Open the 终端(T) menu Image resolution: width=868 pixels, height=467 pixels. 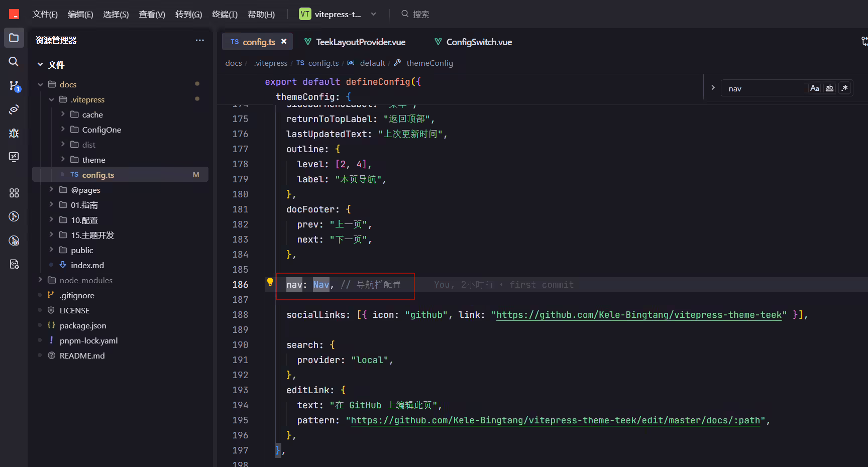(225, 14)
